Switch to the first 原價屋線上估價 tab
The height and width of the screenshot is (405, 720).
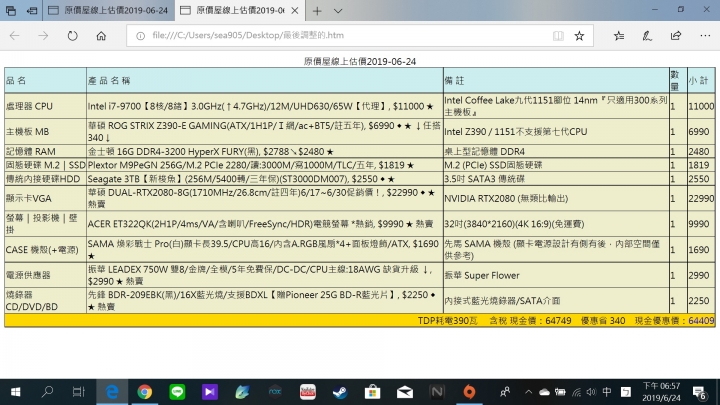[x=109, y=11]
